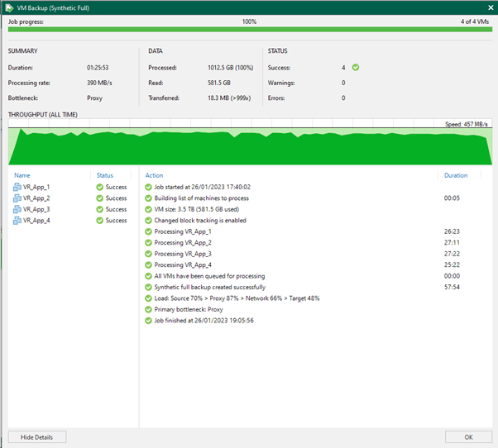Click 'All VMs have been queued for processing'
Screen dimensions: 498x448
[209, 276]
